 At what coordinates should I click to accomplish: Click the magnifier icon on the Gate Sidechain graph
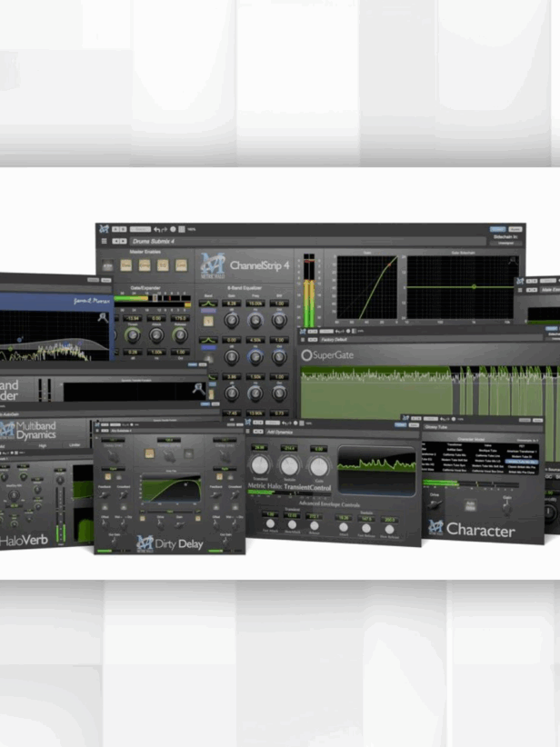click(x=513, y=261)
